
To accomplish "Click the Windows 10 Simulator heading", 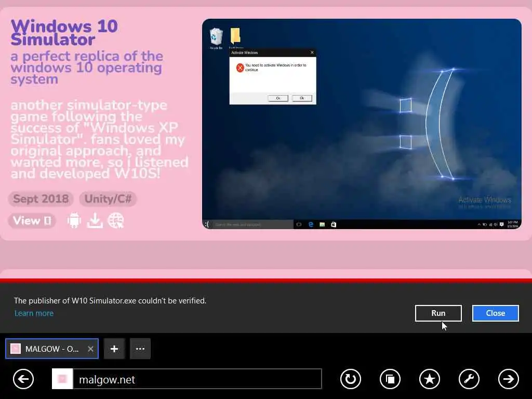I will [x=64, y=33].
